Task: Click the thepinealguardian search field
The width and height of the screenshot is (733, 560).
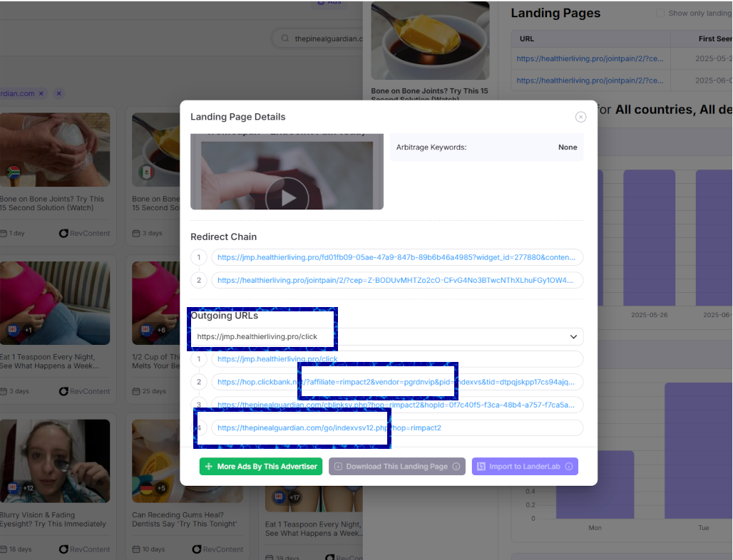Action: [x=318, y=38]
